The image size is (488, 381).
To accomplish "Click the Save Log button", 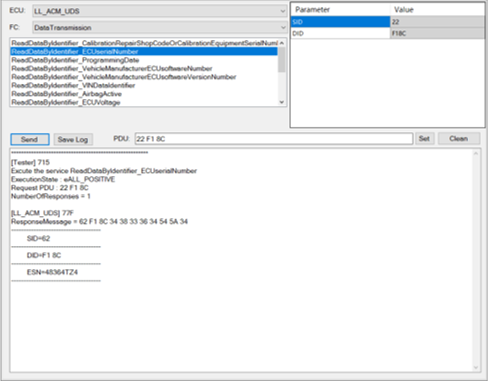I will click(73, 139).
